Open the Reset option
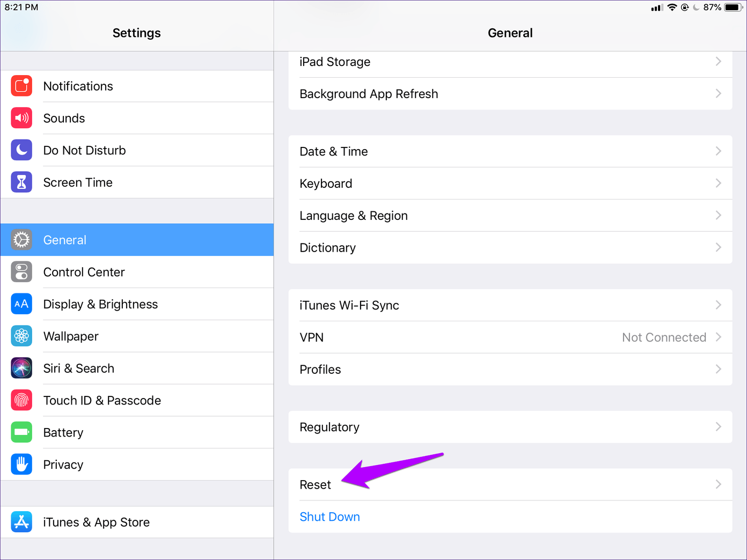This screenshot has width=747, height=560. click(x=316, y=485)
